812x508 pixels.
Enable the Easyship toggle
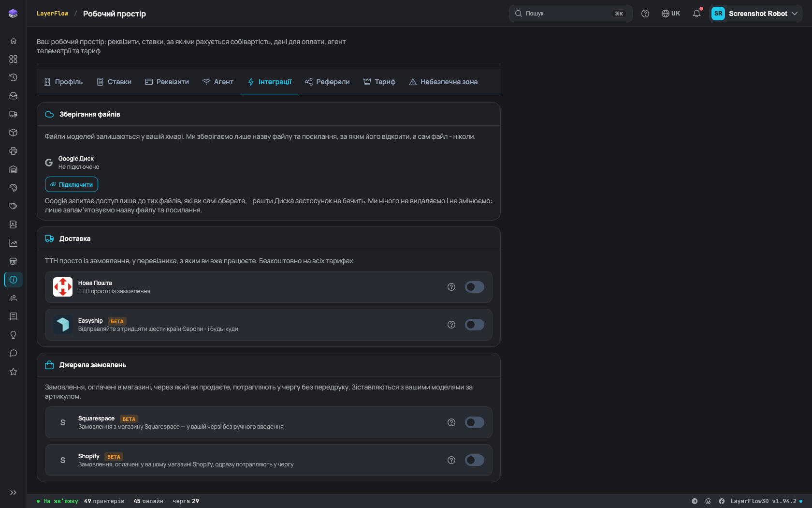[475, 325]
